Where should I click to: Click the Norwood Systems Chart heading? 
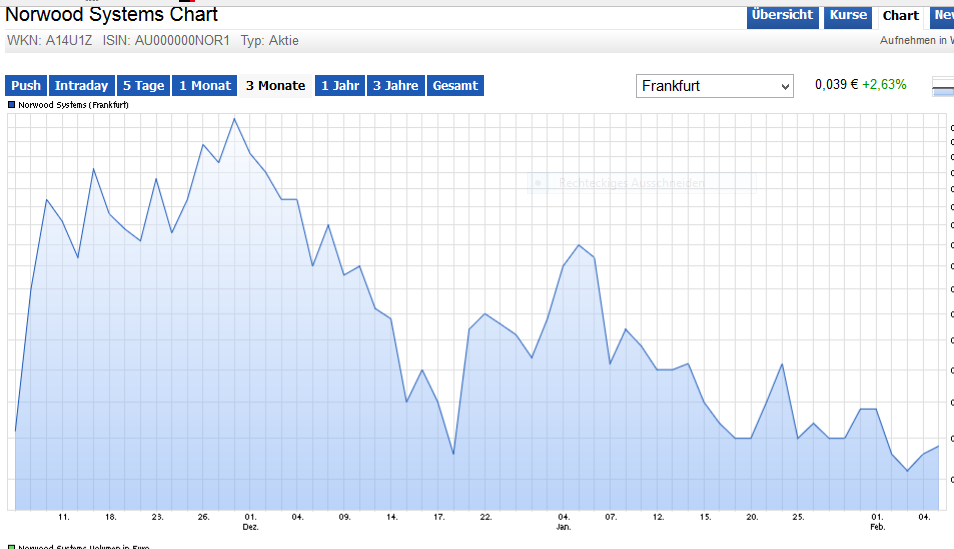click(x=112, y=15)
